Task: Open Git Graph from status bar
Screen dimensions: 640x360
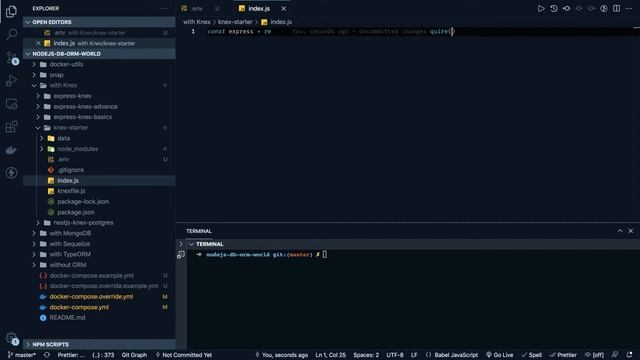Action: pyautogui.click(x=134, y=355)
